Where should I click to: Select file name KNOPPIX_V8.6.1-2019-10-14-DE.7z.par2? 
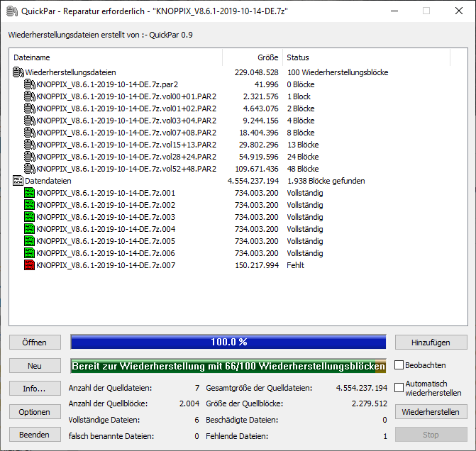(107, 84)
